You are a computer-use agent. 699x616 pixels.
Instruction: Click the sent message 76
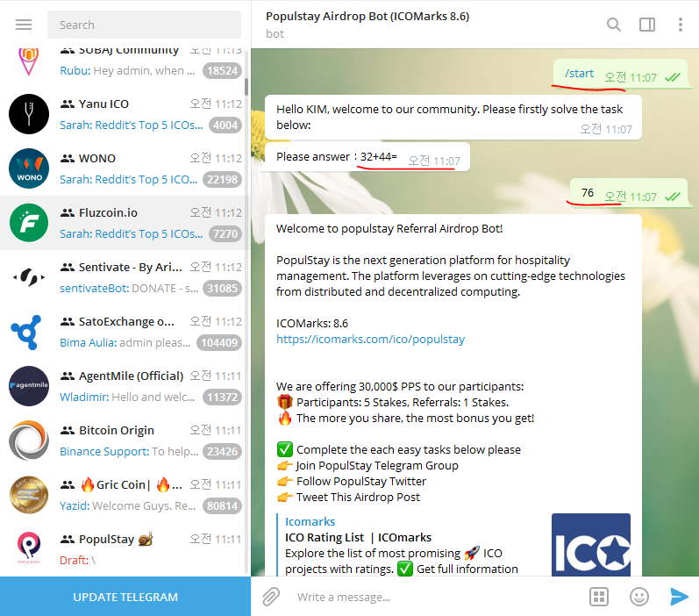[x=629, y=193]
